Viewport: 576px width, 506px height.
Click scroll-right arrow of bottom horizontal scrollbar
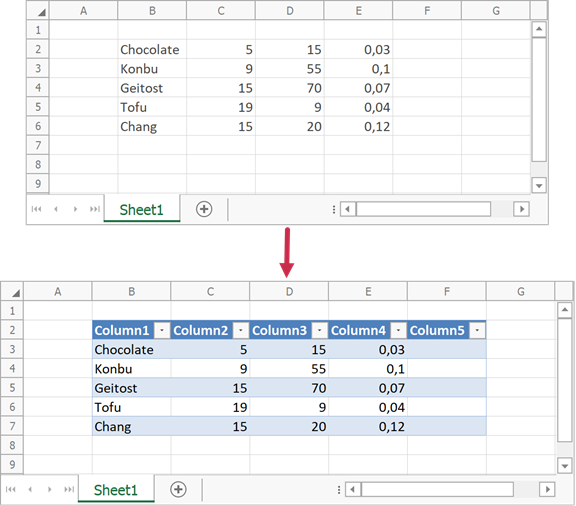[547, 489]
